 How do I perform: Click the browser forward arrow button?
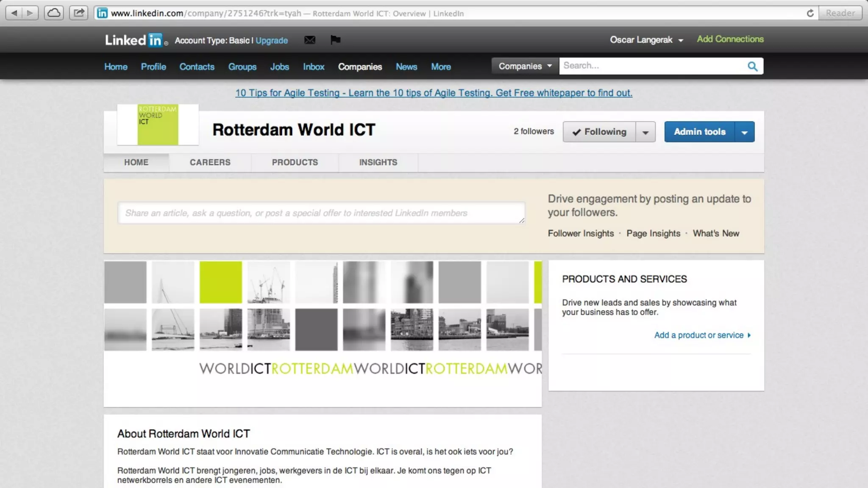click(x=30, y=13)
